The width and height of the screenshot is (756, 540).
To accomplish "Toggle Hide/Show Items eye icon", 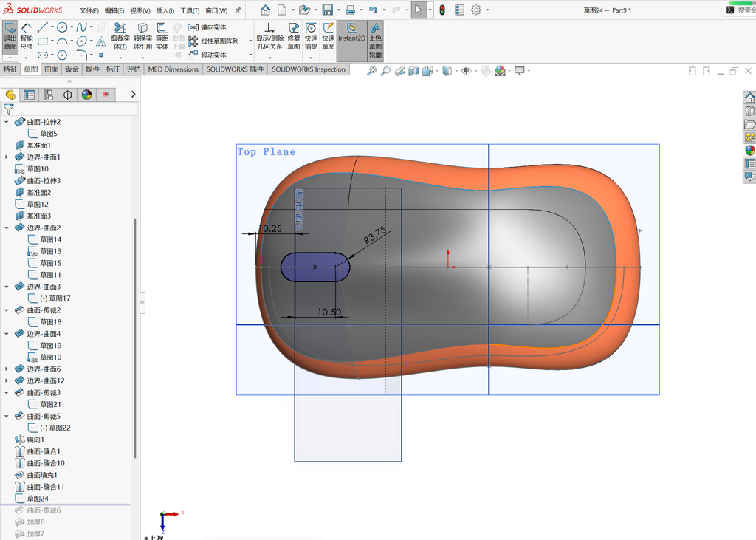I will [466, 71].
